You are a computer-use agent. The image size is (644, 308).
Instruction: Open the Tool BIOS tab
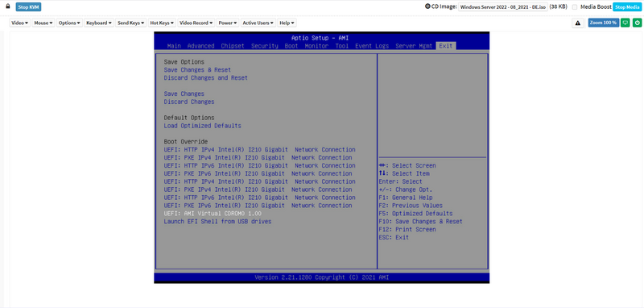341,46
